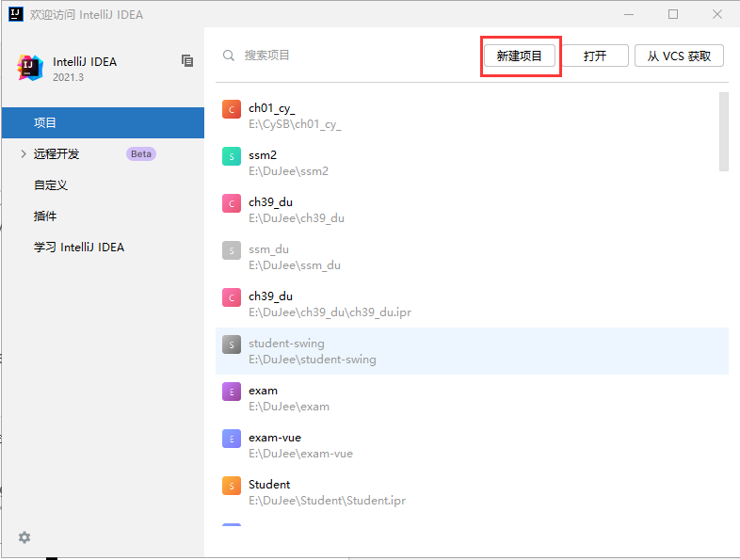Image resolution: width=740 pixels, height=560 pixels.
Task: Click the 搜索项目 search field
Action: point(348,56)
